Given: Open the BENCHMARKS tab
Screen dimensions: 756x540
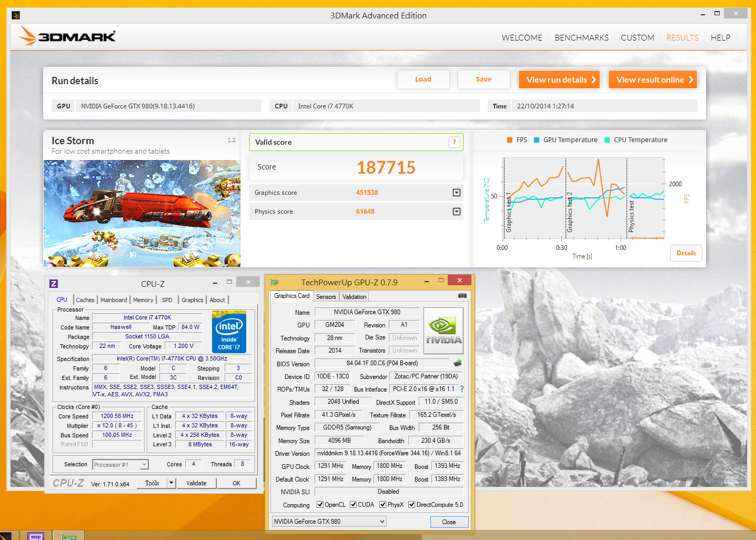Looking at the screenshot, I should [x=581, y=38].
